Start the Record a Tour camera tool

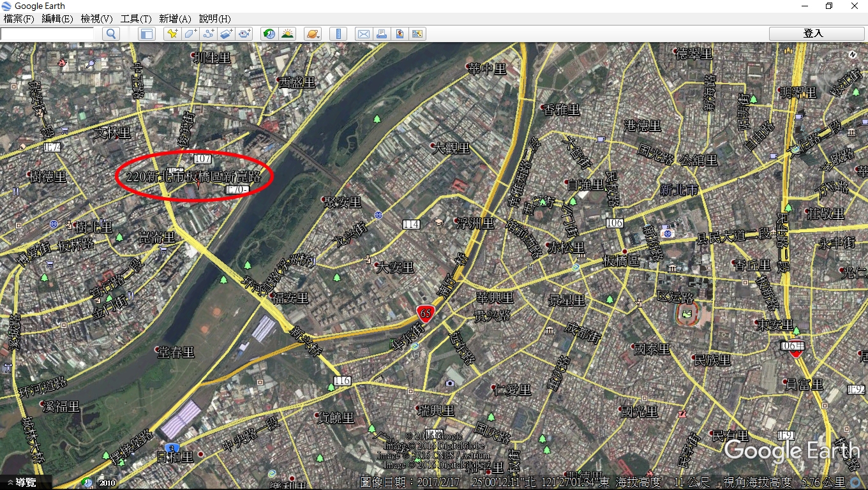point(245,34)
